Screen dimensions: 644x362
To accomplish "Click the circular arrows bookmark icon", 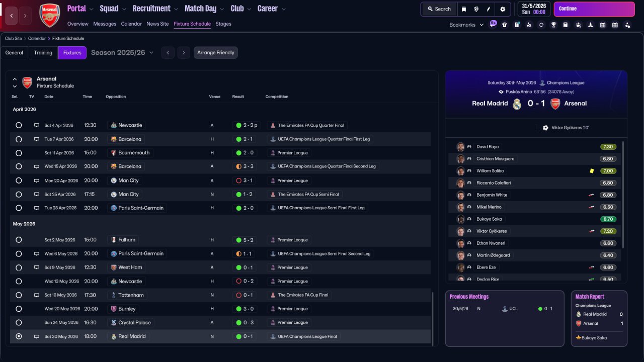I will [x=541, y=25].
